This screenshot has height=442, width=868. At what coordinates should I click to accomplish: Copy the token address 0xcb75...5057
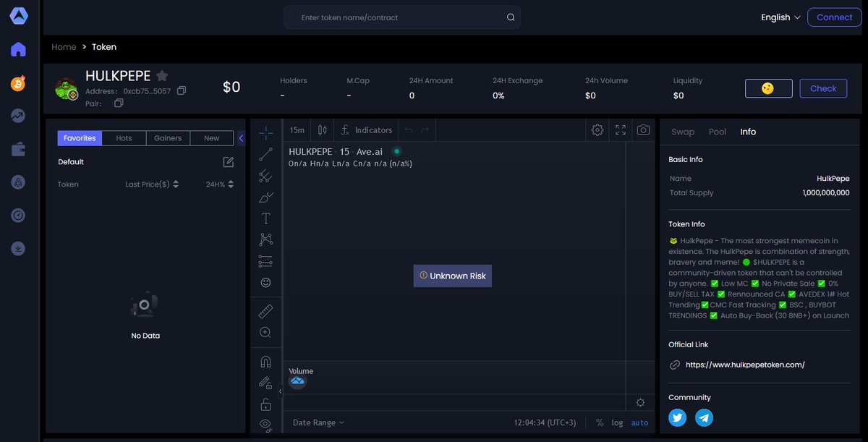[x=182, y=91]
